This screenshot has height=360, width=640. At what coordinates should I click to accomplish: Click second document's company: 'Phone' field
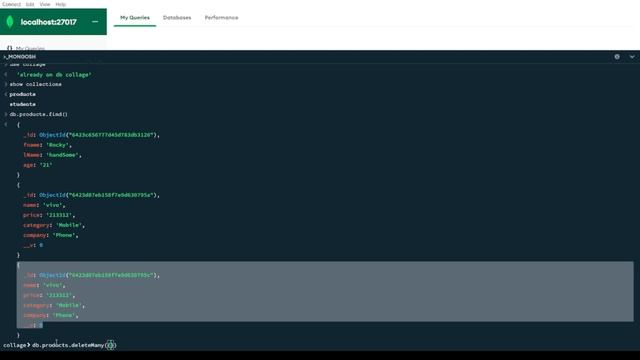[x=51, y=235]
